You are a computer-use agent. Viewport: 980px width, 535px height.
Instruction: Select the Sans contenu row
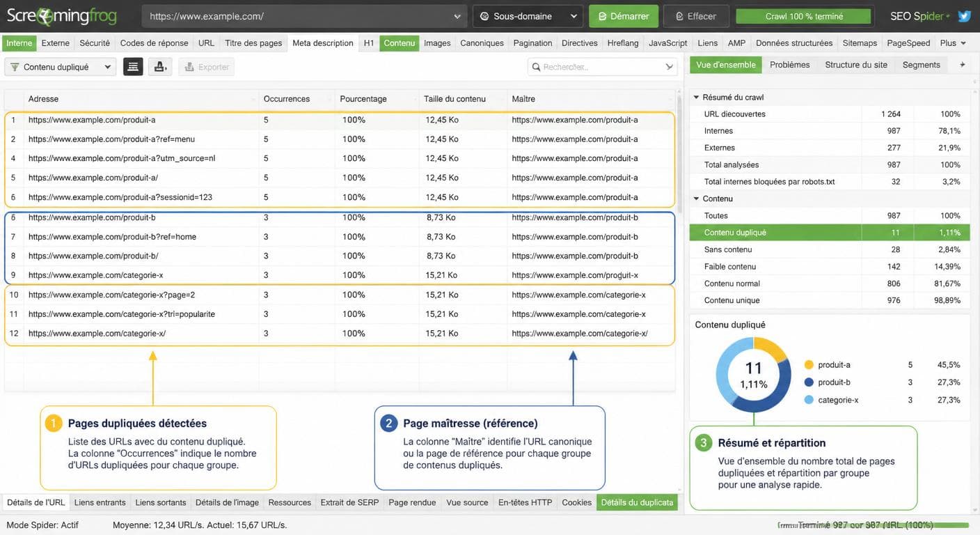coord(830,249)
